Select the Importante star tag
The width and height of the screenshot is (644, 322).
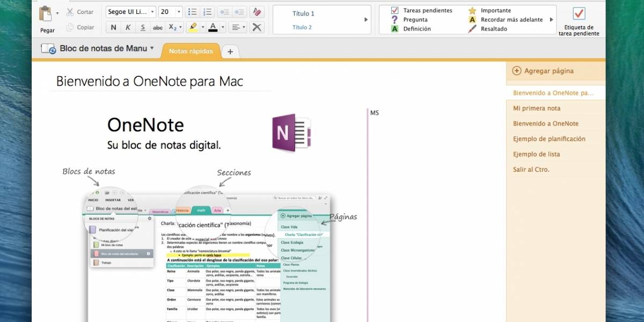[489, 10]
